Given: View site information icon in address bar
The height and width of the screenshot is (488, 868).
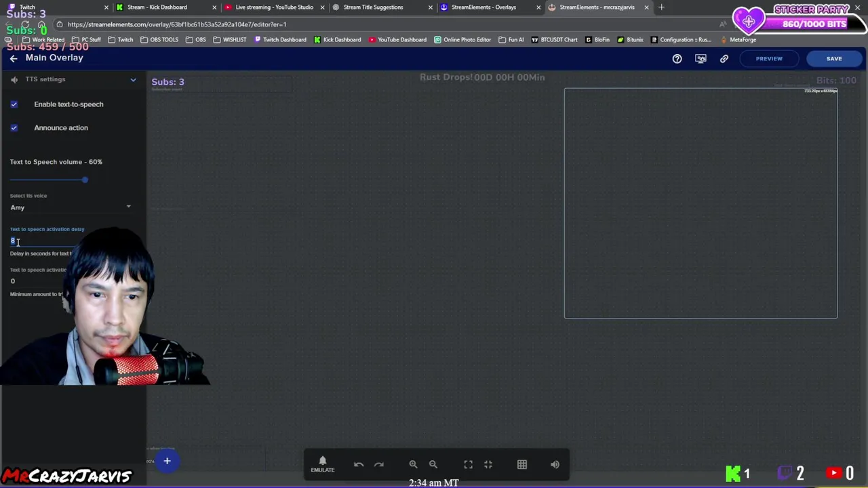Looking at the screenshot, I should (x=60, y=24).
